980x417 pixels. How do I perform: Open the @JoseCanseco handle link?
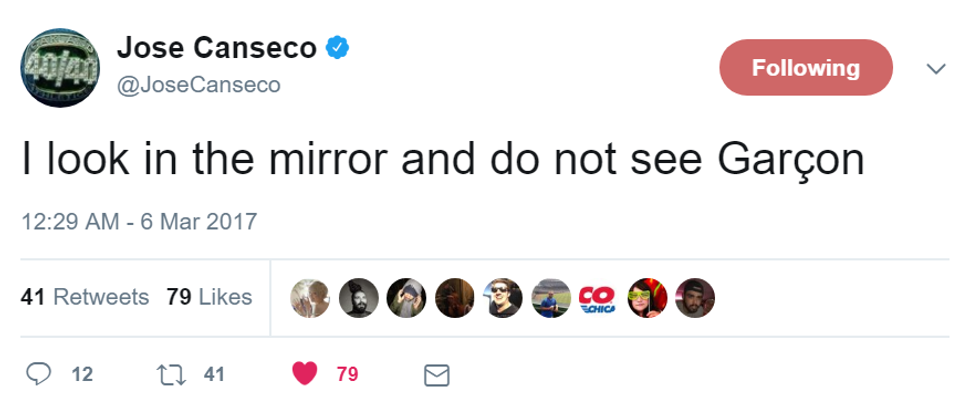click(199, 86)
